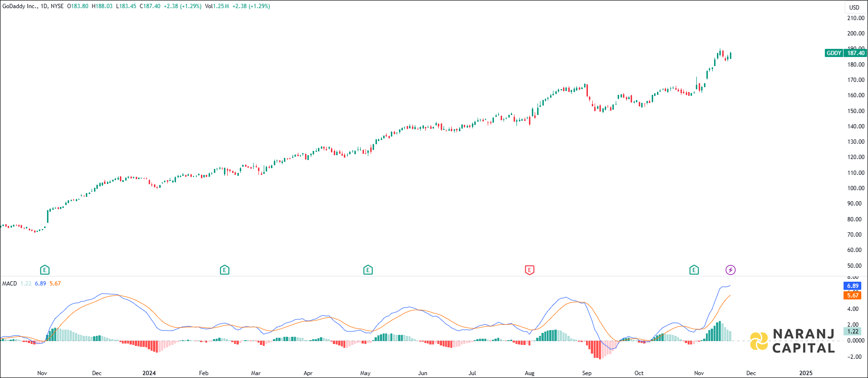Open the November 2023 earnings E marker
Screen dimensions: 868x378
point(45,270)
